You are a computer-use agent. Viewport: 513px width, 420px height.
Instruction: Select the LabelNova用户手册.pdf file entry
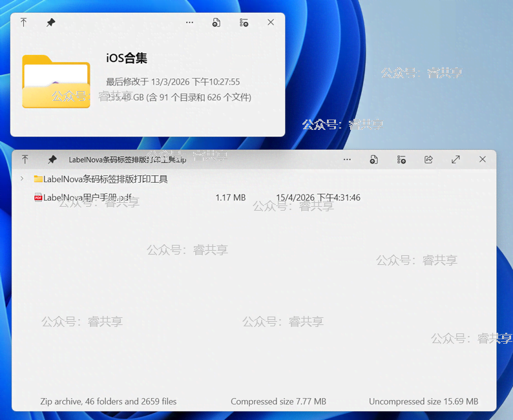coord(87,198)
